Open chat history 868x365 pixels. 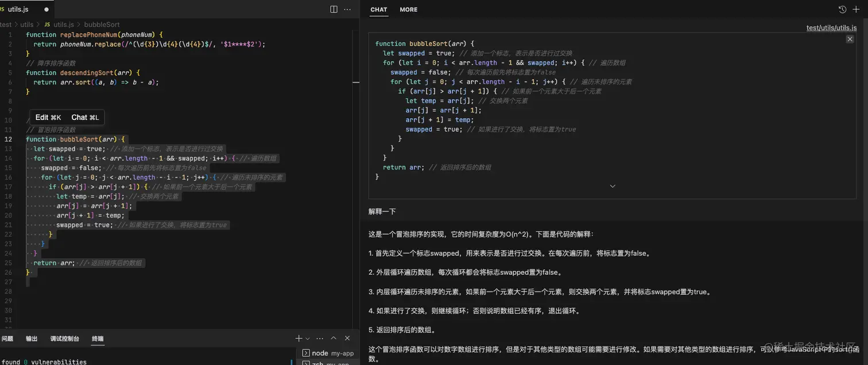pos(842,9)
